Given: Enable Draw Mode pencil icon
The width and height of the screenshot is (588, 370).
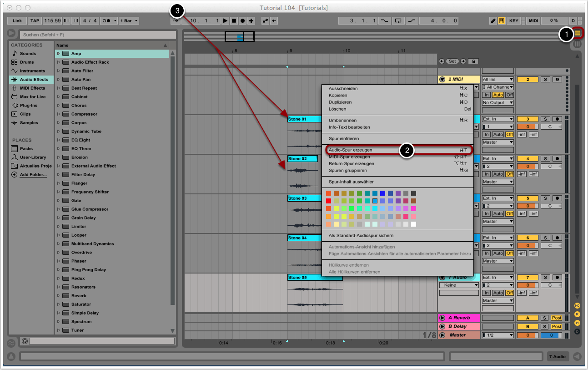Looking at the screenshot, I should (493, 21).
